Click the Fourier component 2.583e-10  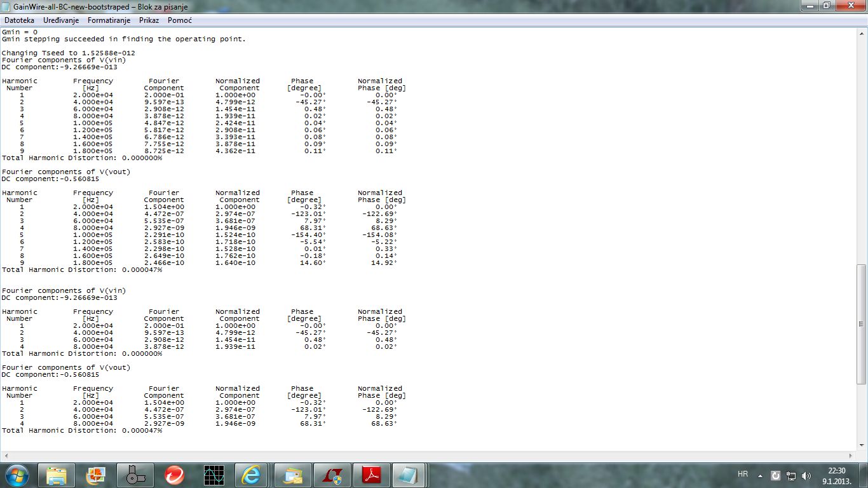point(164,241)
